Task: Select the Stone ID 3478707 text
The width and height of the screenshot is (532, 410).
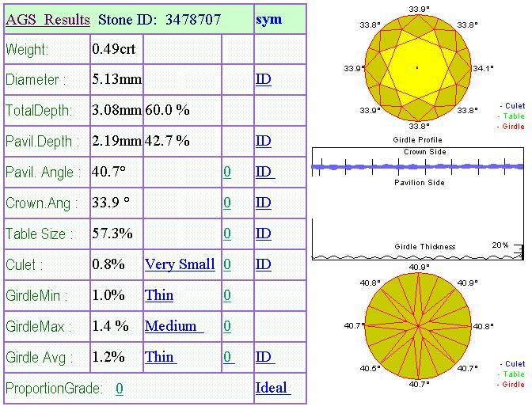Action: click(x=159, y=20)
